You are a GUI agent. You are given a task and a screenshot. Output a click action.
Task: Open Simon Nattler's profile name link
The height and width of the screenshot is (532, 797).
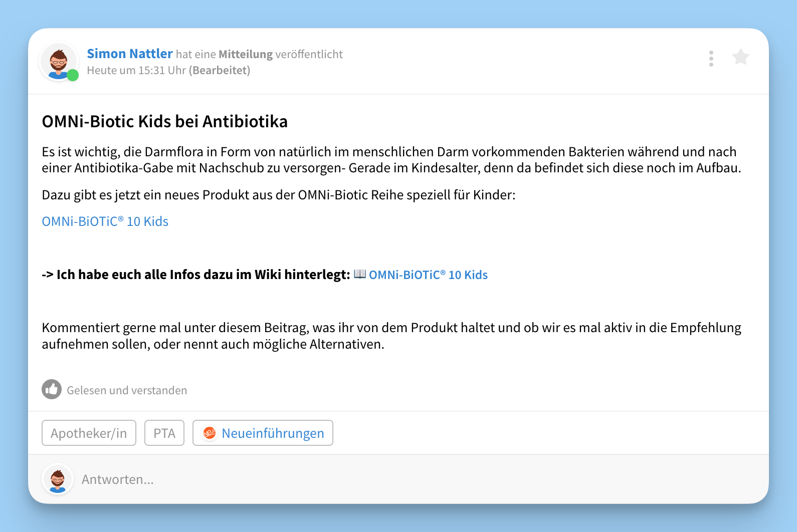coord(130,54)
